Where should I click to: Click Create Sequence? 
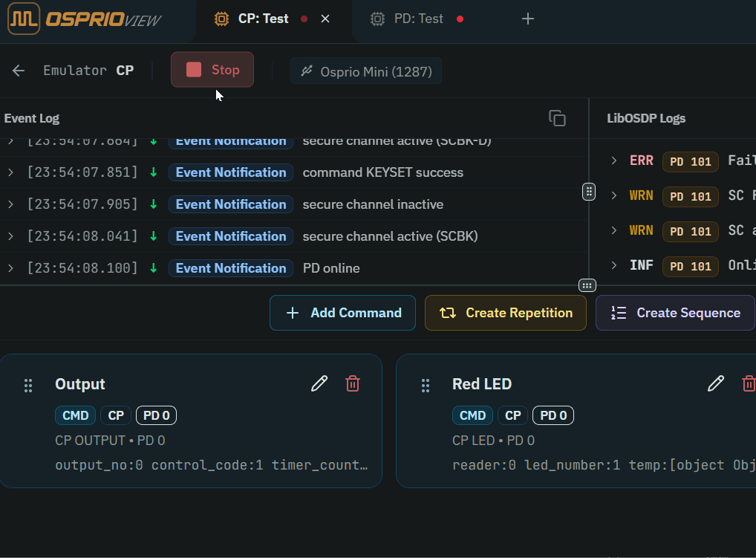click(x=675, y=313)
